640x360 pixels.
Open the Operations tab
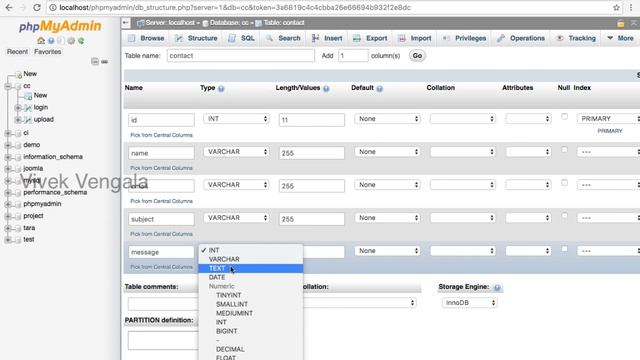coord(521,38)
